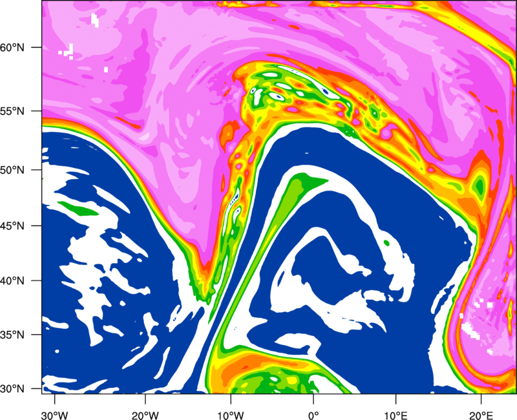Click the 0° longitude label
Viewport: 517px width, 420px height.
click(x=313, y=415)
